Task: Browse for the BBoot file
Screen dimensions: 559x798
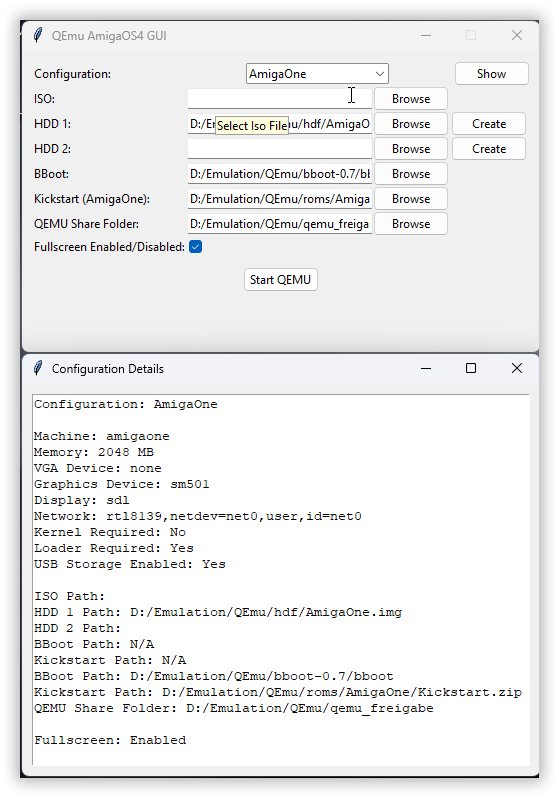Action: [x=411, y=174]
